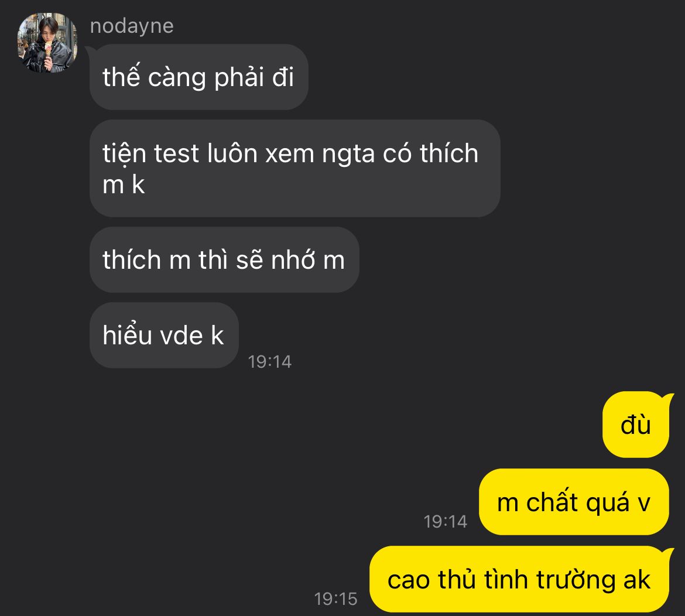
Task: Click the word 'phải' in first message
Action: 239,78
